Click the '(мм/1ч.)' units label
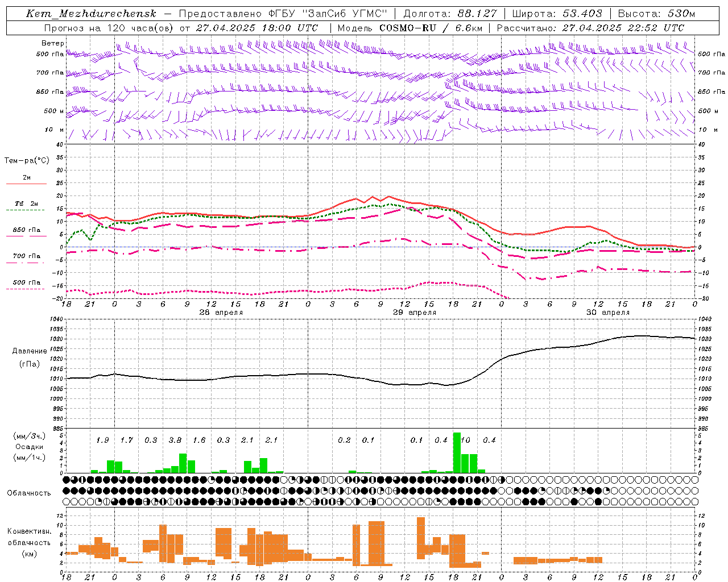This screenshot has width=728, height=582. [x=30, y=458]
